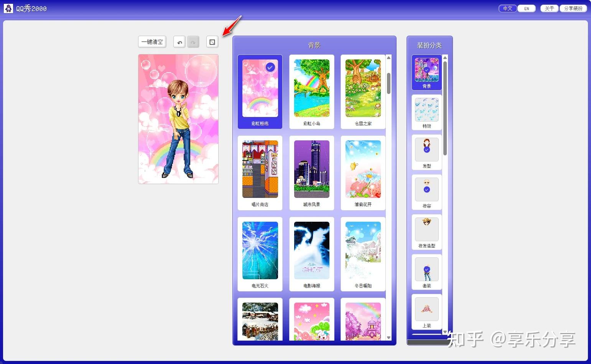Click the QQ penguin logo icon
The height and width of the screenshot is (364, 591).
click(x=8, y=8)
